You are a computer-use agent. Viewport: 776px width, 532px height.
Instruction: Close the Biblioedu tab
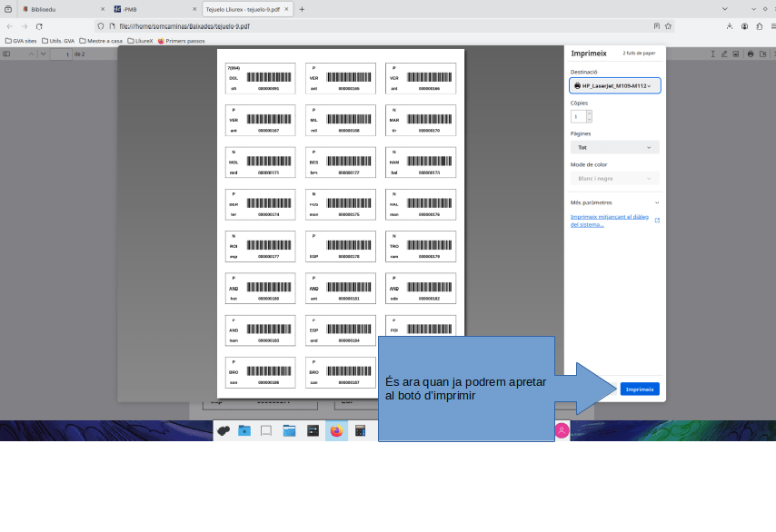(x=103, y=9)
